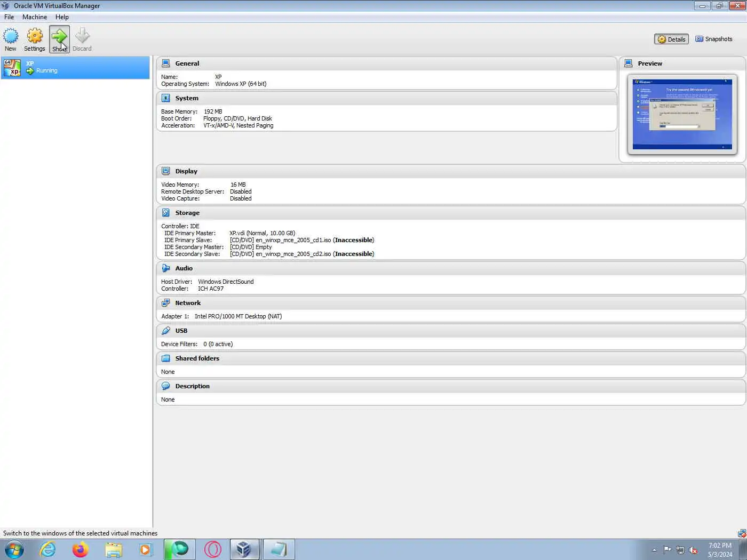Open General settings via header link
This screenshot has height=560, width=747.
187,63
